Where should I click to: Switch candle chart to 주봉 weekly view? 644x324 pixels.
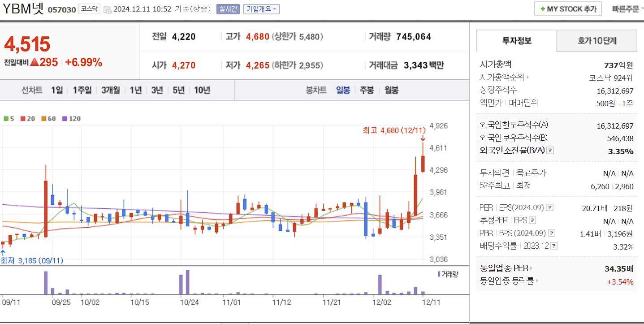click(x=366, y=90)
